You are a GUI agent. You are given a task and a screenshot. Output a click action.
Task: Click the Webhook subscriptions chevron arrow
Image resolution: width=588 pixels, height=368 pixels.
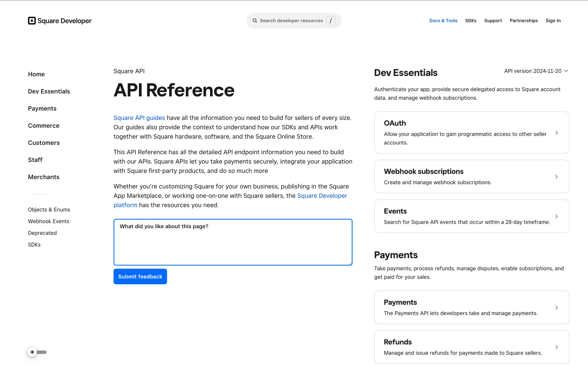556,177
